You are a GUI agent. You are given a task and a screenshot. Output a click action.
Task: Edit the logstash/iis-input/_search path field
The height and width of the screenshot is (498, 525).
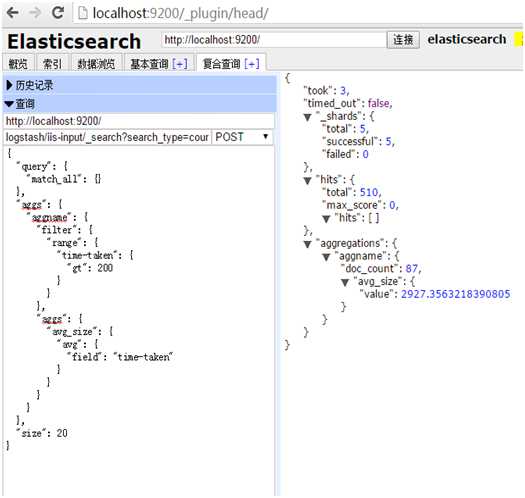107,137
